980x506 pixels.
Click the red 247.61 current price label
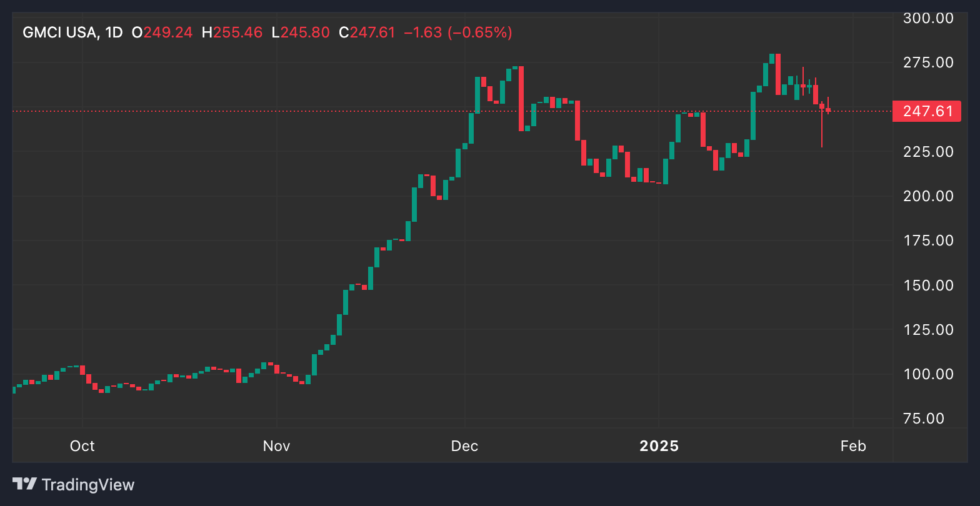pyautogui.click(x=927, y=111)
